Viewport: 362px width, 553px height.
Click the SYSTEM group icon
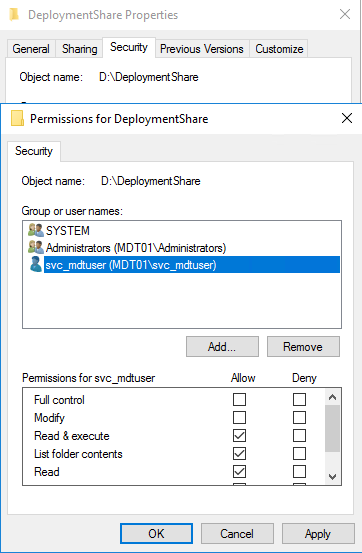[x=36, y=230]
